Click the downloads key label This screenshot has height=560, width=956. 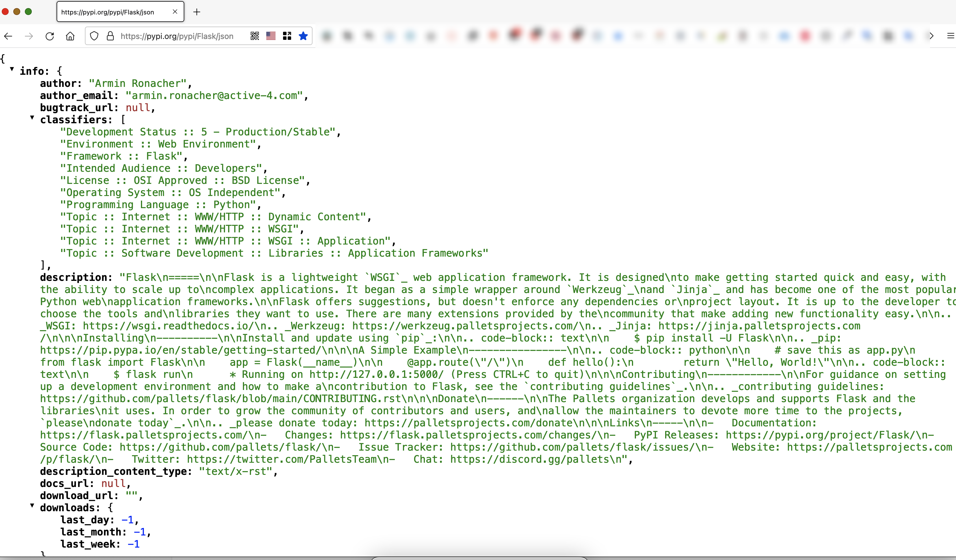(x=70, y=508)
